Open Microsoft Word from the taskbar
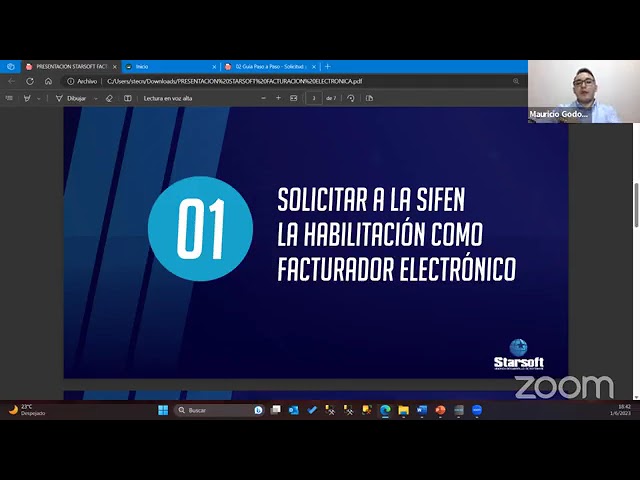This screenshot has width=640, height=480. tap(422, 410)
